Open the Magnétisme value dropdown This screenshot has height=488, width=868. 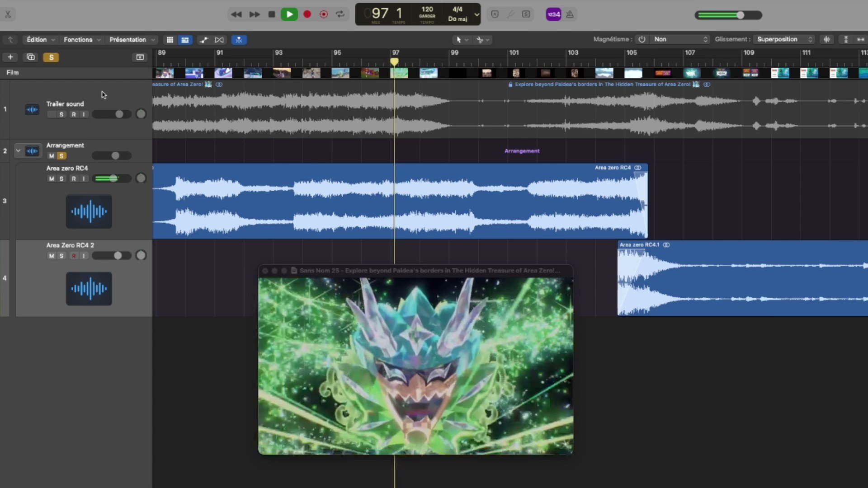[x=680, y=39]
